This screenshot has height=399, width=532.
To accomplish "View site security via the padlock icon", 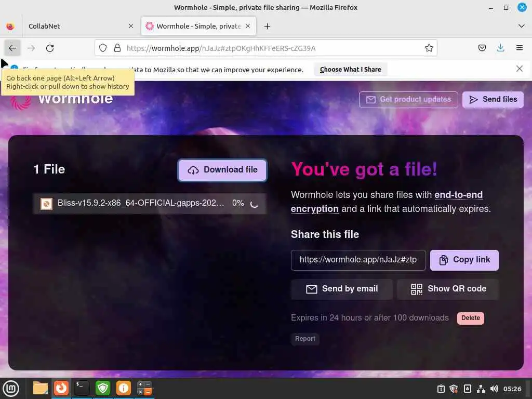I will coord(117,48).
